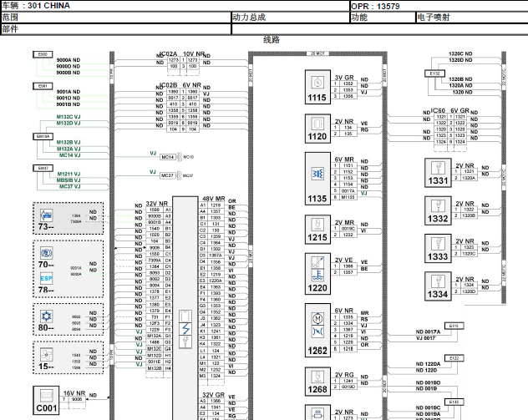Screen dimensions: 528x420
Task: Select ground box EM37
Action: click(43, 168)
